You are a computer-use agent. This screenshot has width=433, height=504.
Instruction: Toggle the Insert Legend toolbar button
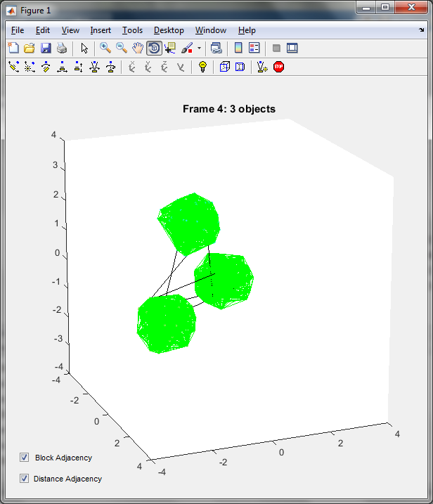pos(254,49)
